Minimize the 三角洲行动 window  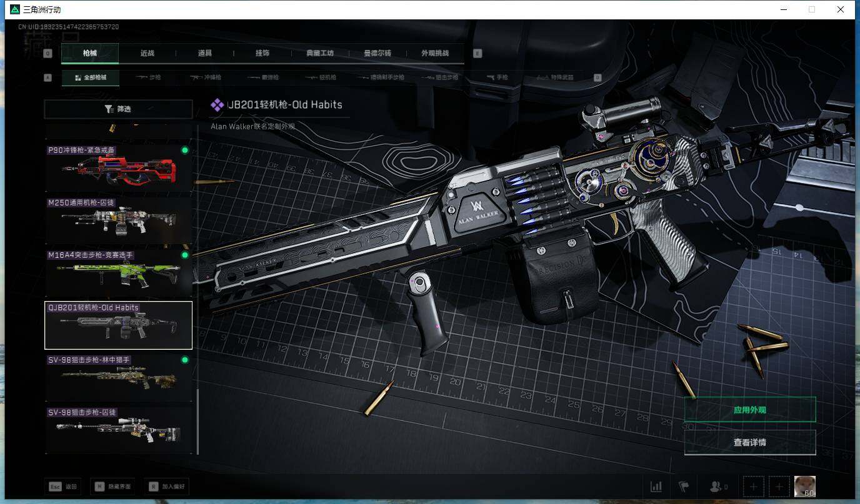point(784,9)
